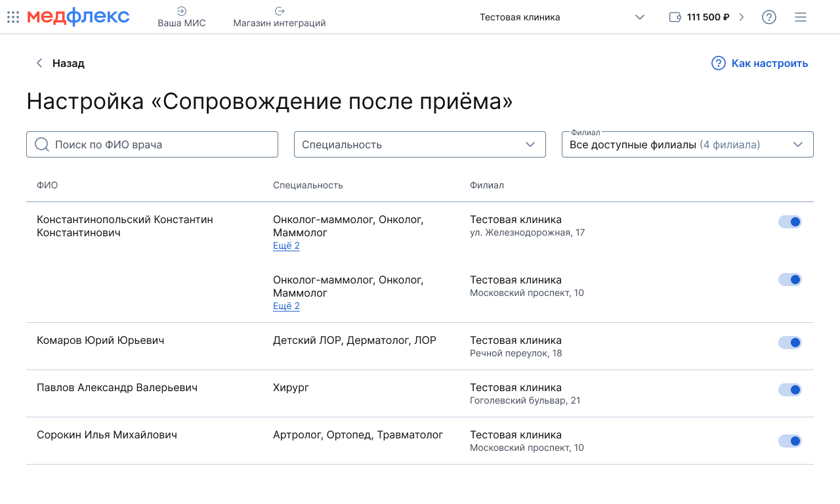Toggle off Комаров Юрий Юрьевич switch
The height and width of the screenshot is (504, 840).
coord(789,343)
